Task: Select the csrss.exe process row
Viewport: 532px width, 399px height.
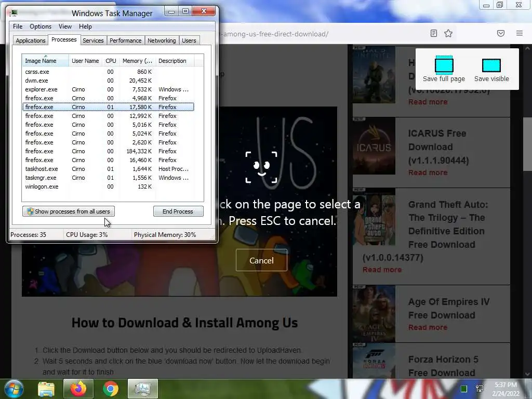Action: [108, 72]
